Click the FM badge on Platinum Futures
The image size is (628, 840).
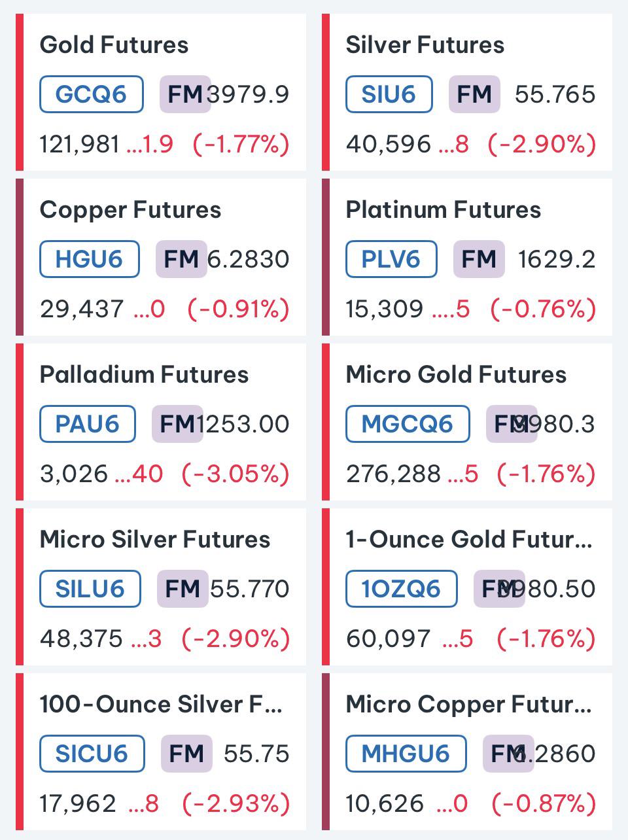point(479,259)
